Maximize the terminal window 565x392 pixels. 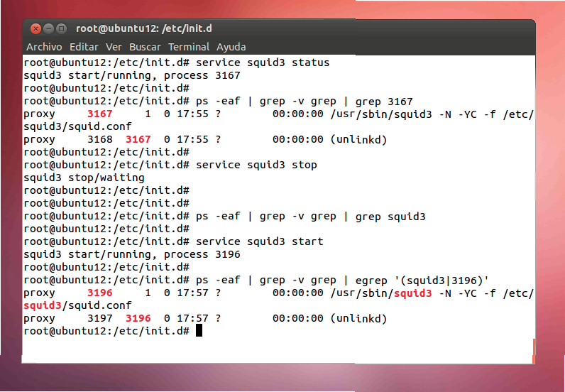coord(62,28)
